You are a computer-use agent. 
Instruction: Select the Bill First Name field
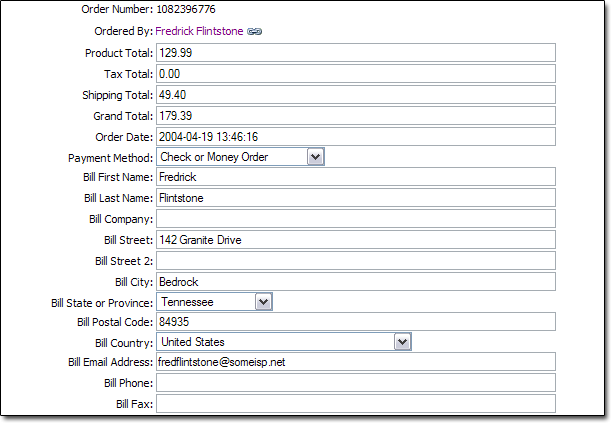click(355, 177)
